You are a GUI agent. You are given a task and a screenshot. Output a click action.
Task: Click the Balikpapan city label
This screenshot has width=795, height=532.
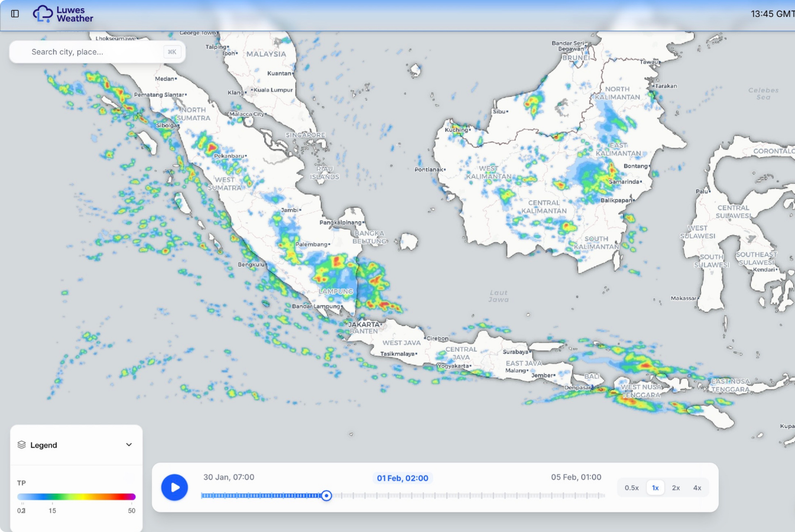(616, 200)
